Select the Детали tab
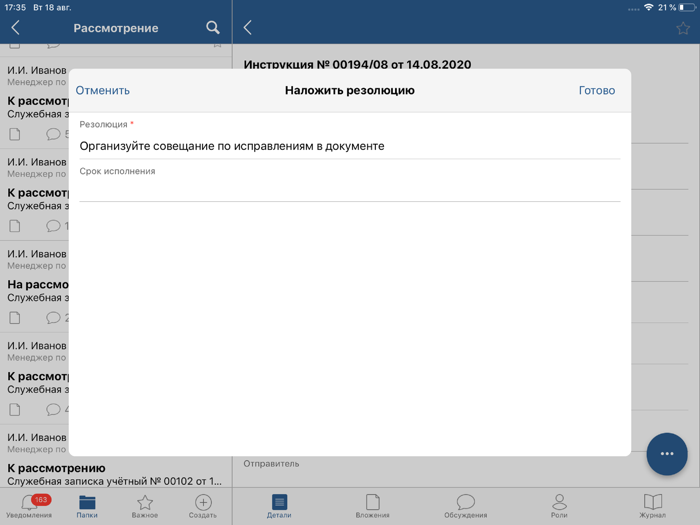 (x=279, y=506)
